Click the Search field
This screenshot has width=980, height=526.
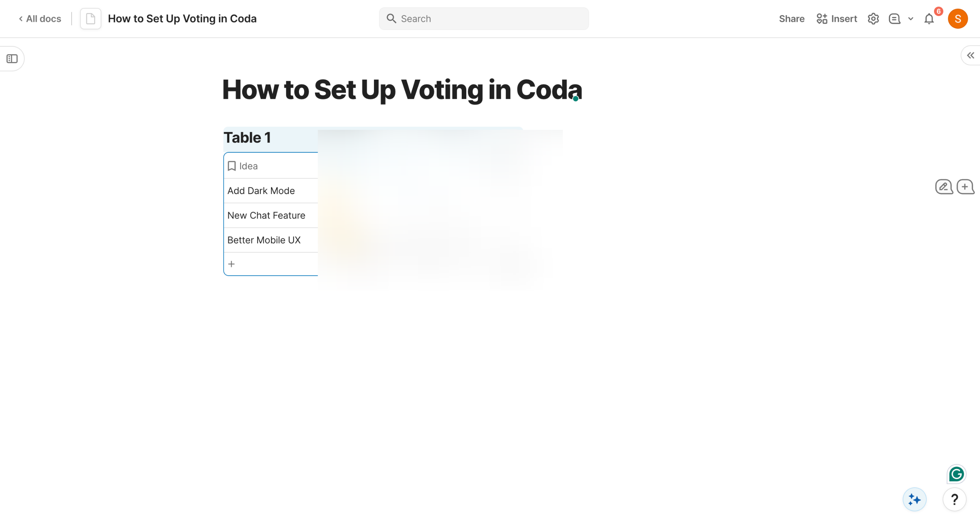pos(484,19)
